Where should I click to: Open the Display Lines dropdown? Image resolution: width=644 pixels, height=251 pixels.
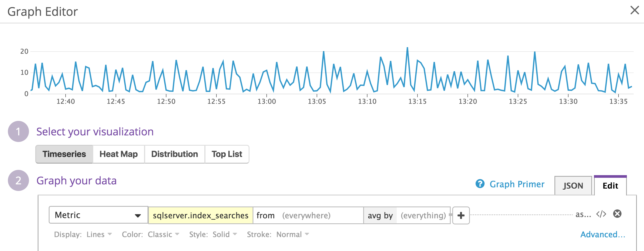tap(99, 234)
